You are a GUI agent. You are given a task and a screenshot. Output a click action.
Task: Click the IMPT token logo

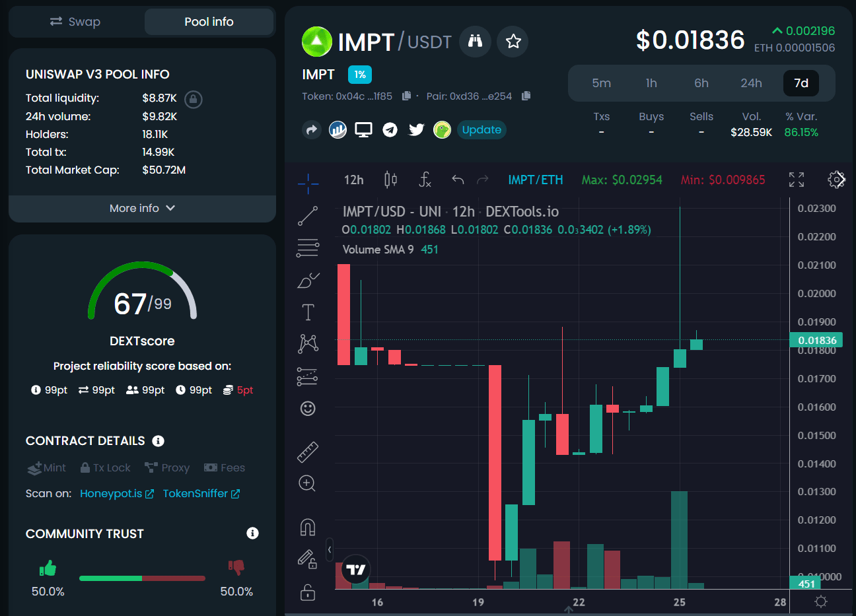pyautogui.click(x=317, y=42)
